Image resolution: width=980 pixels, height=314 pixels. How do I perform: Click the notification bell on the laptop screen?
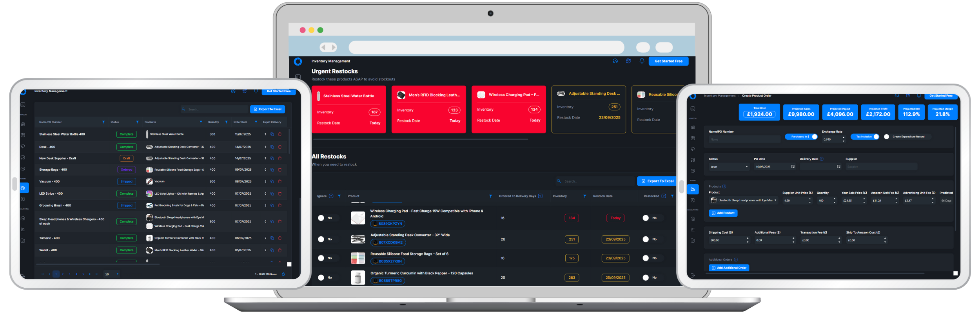click(x=642, y=61)
